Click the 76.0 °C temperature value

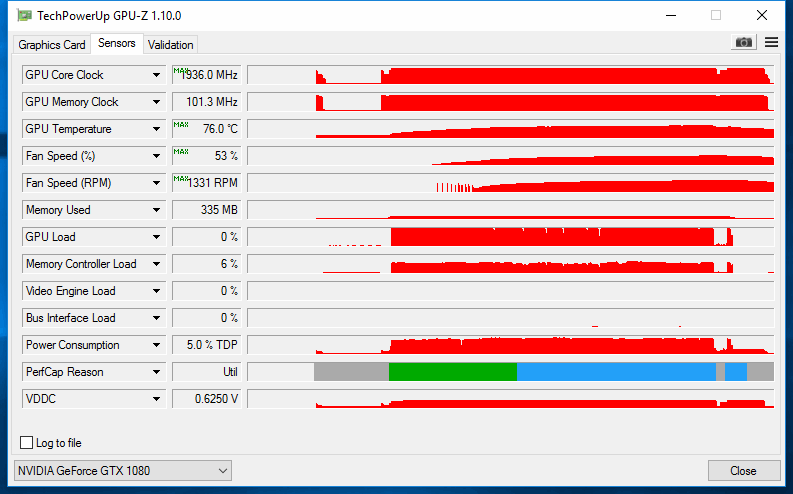click(x=207, y=129)
